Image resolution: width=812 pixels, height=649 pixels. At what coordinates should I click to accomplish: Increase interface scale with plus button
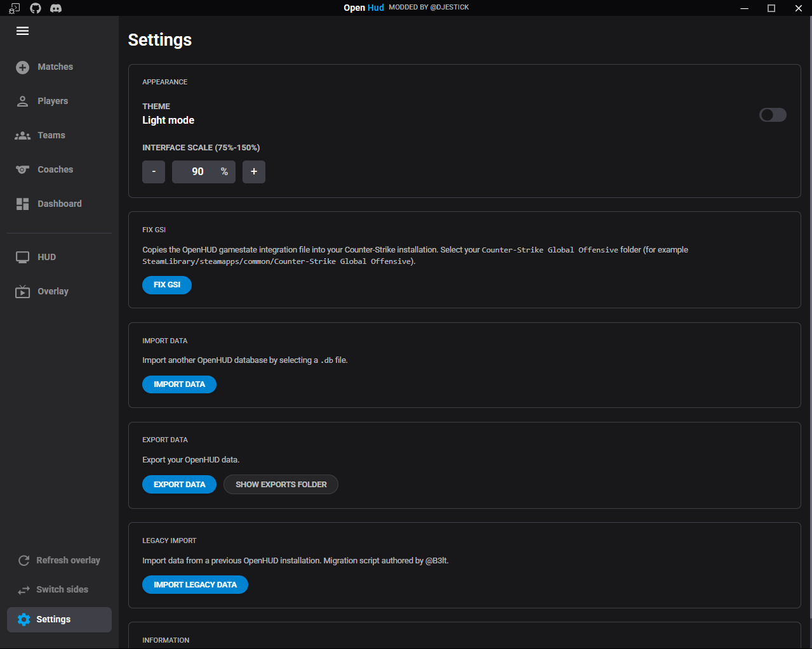[254, 172]
